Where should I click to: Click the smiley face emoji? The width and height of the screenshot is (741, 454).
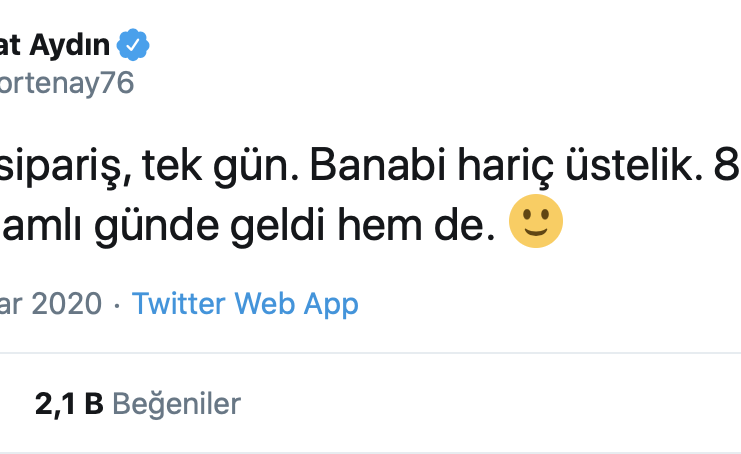tap(535, 221)
